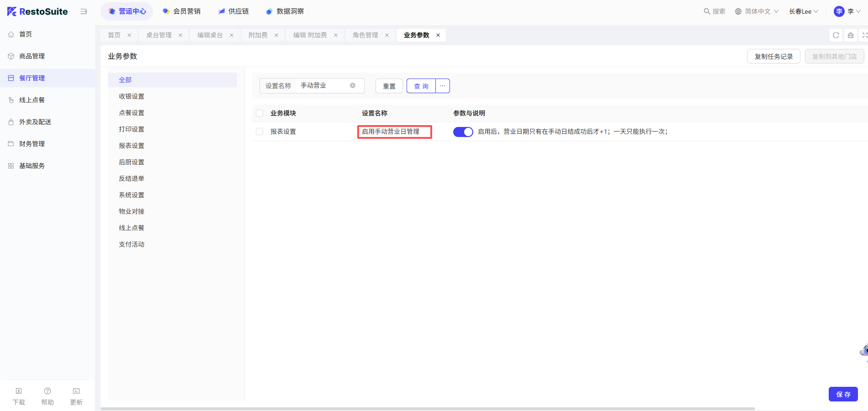
Task: Switch to the 桌台管理 tab
Action: [x=159, y=35]
